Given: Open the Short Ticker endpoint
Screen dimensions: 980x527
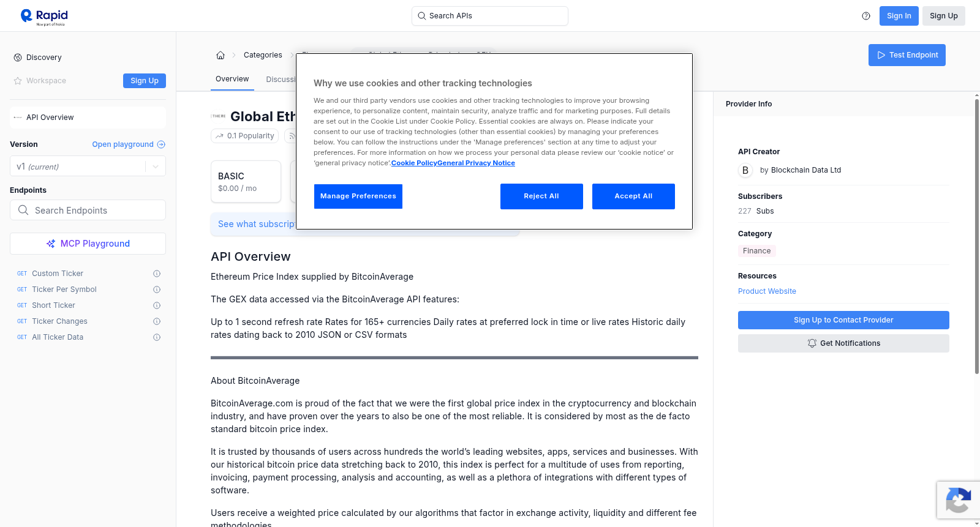Looking at the screenshot, I should pyautogui.click(x=53, y=305).
